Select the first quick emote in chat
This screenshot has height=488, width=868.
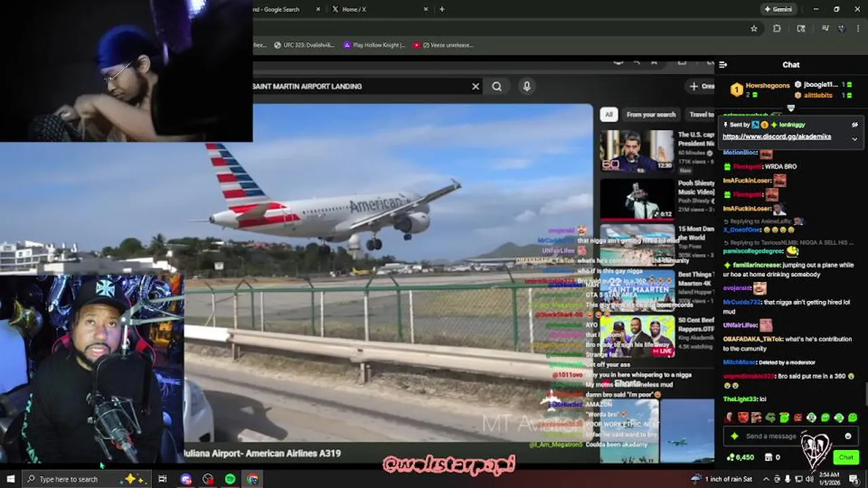point(730,418)
